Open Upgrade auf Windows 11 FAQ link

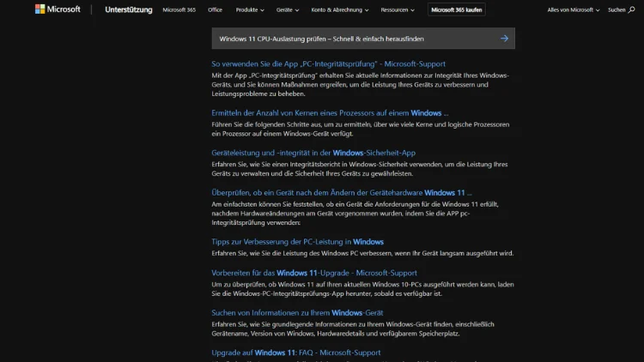click(295, 353)
